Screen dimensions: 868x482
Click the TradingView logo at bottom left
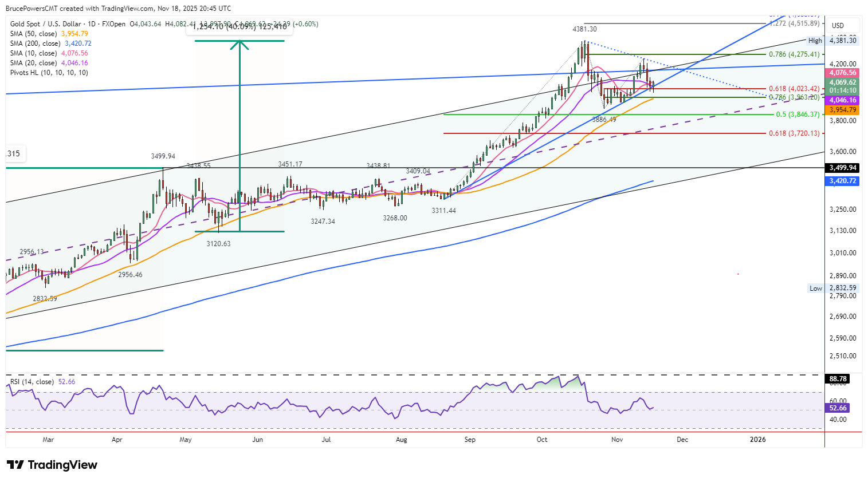(x=52, y=465)
